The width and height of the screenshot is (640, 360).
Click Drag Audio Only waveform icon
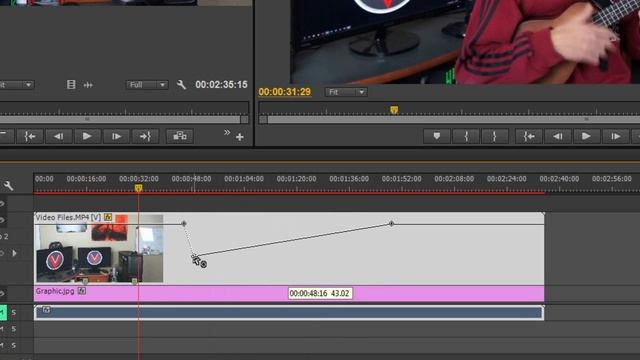88,85
